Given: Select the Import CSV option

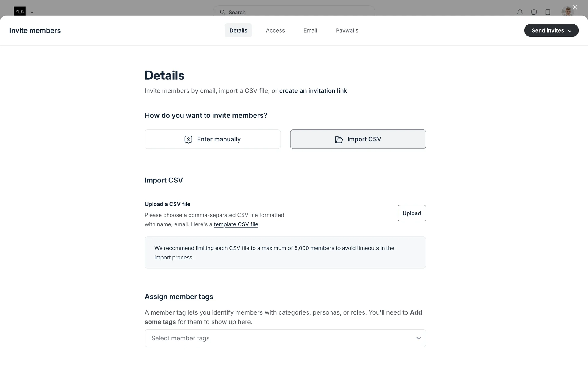Looking at the screenshot, I should tap(358, 139).
